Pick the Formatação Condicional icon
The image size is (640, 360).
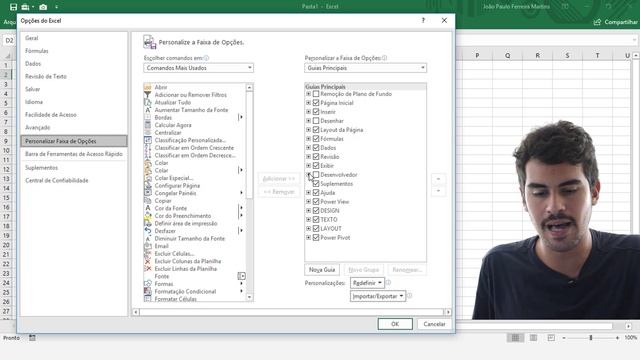(148, 291)
